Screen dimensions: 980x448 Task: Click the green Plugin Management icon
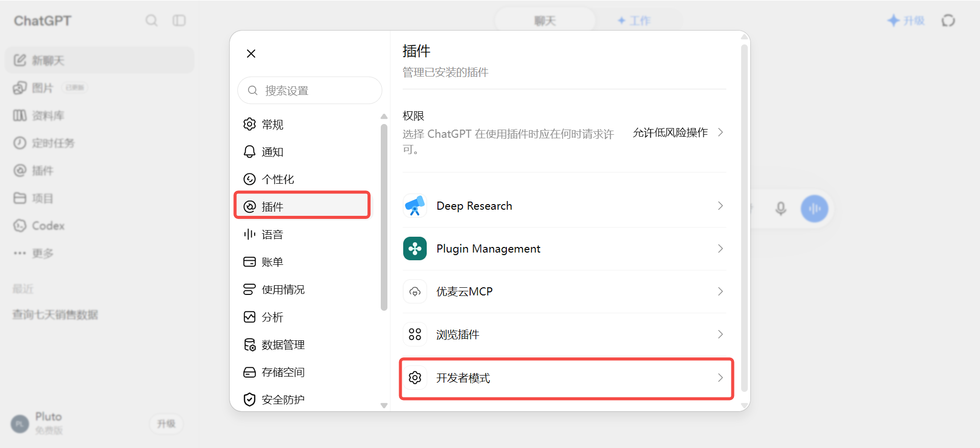click(x=415, y=248)
